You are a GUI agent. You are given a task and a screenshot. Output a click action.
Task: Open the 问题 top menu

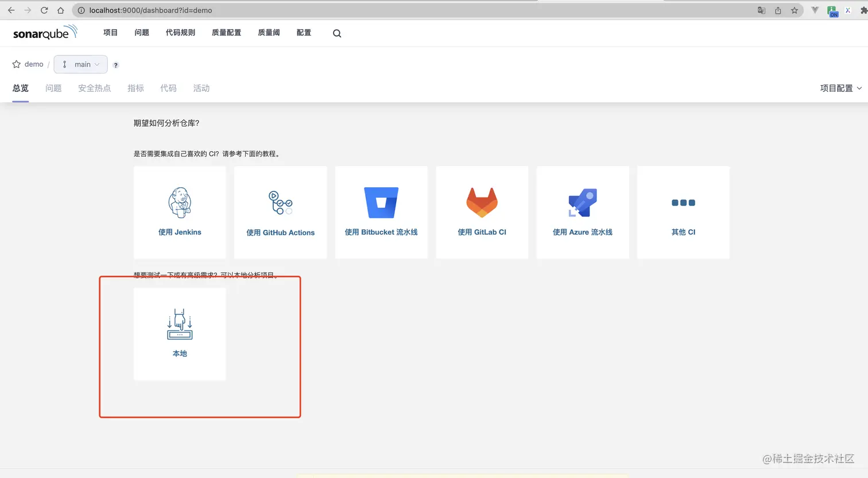142,33
